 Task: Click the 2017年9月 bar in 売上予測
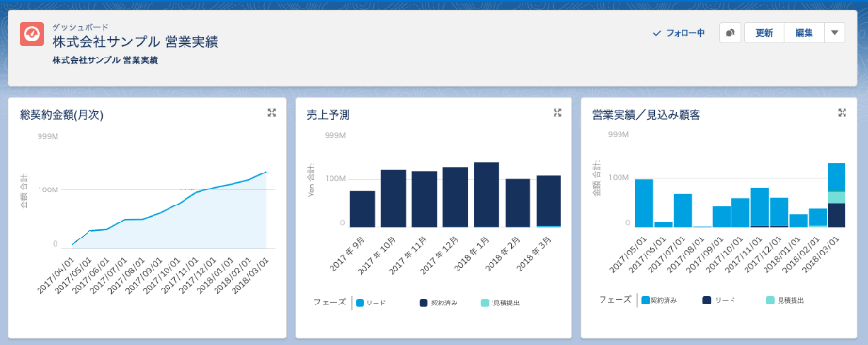362,209
